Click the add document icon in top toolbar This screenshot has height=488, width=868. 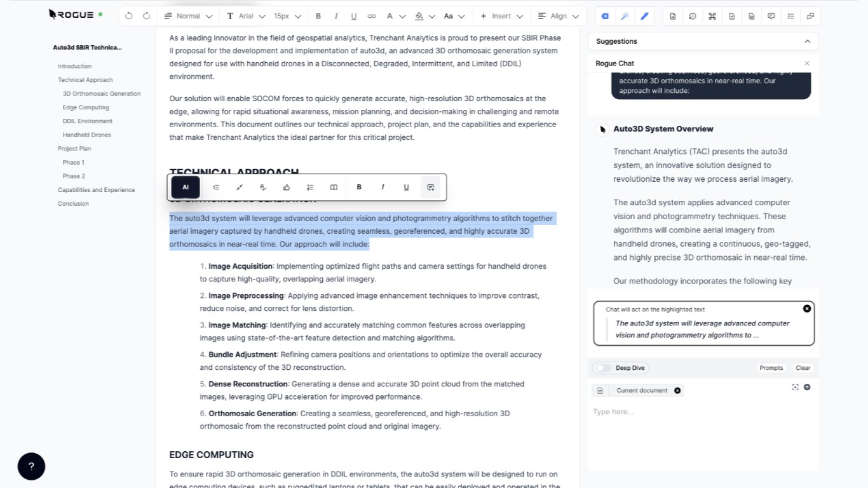(x=673, y=16)
